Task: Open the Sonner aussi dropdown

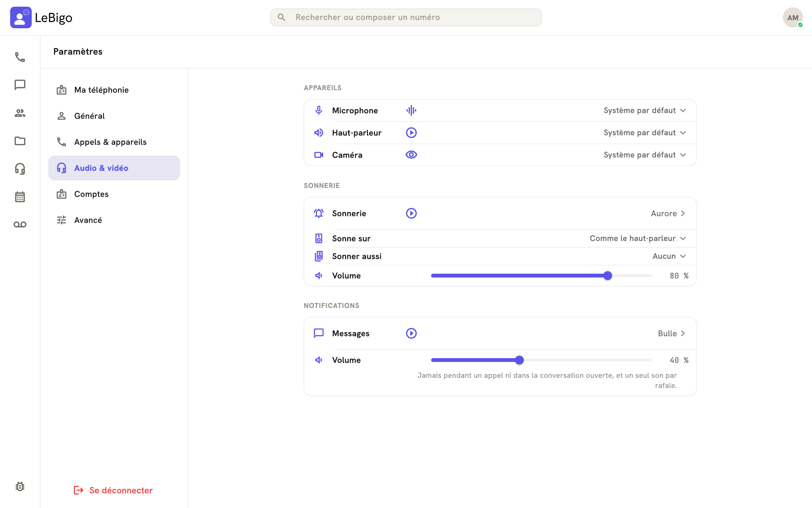Action: [x=669, y=256]
